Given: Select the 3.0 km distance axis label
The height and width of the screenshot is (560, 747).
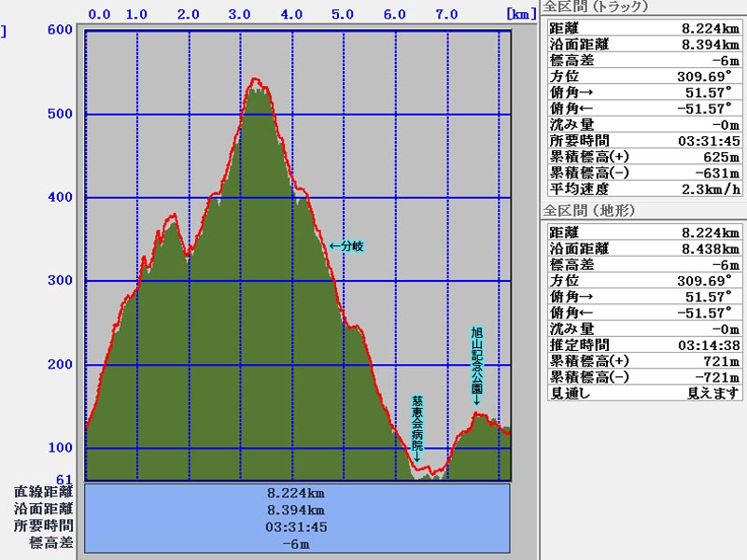Looking at the screenshot, I should coord(239,15).
